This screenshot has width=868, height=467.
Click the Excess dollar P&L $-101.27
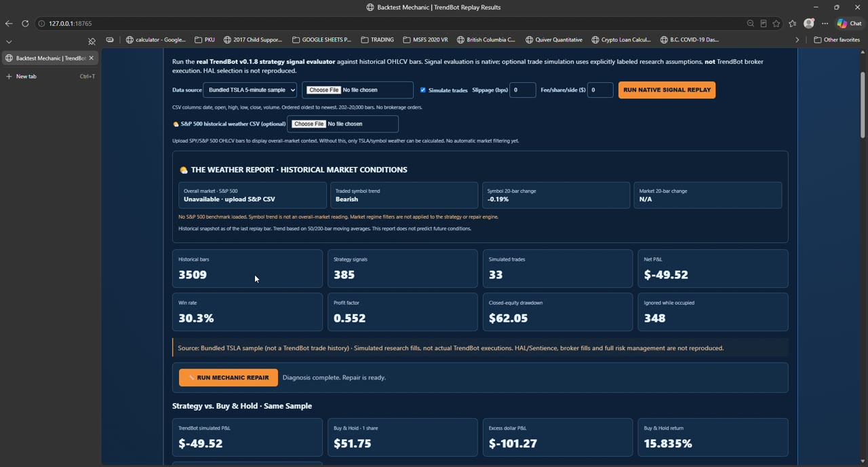[x=513, y=443]
